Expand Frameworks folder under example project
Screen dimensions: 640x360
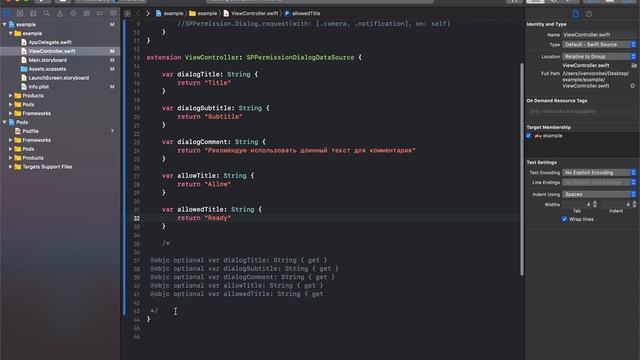pos(11,113)
